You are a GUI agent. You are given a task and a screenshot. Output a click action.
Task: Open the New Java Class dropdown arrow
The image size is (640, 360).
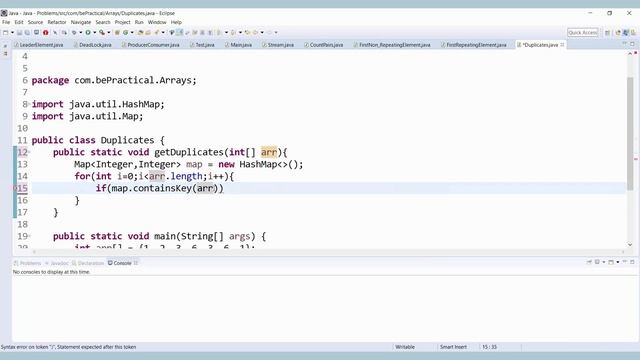tap(132, 32)
